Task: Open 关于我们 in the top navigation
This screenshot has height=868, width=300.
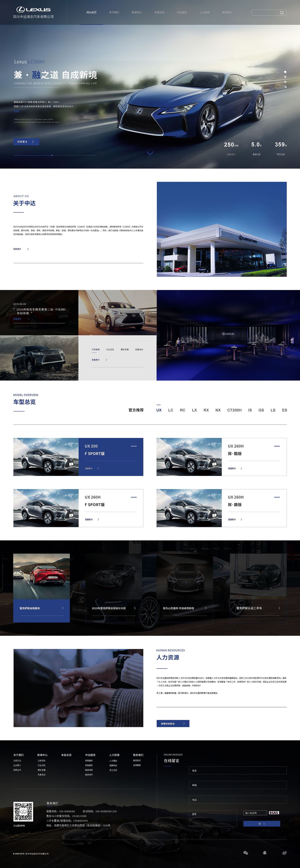Action: point(114,13)
